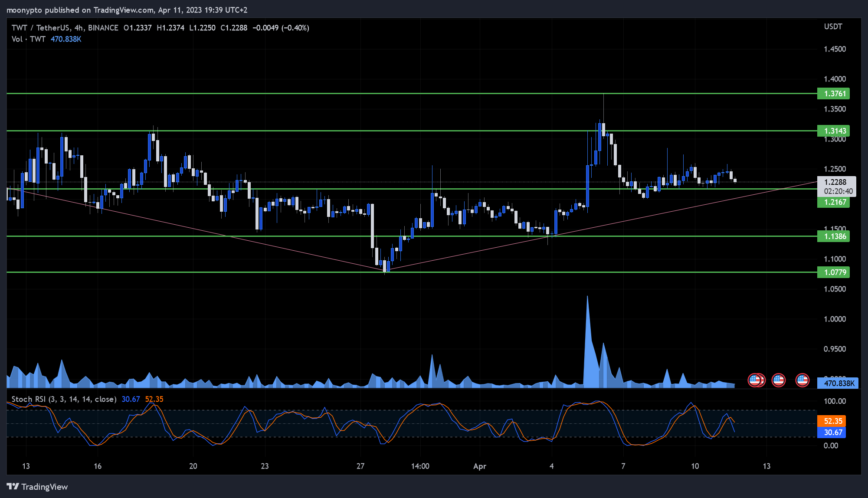Click the 1.1386 price level label
The height and width of the screenshot is (498, 868).
[833, 236]
